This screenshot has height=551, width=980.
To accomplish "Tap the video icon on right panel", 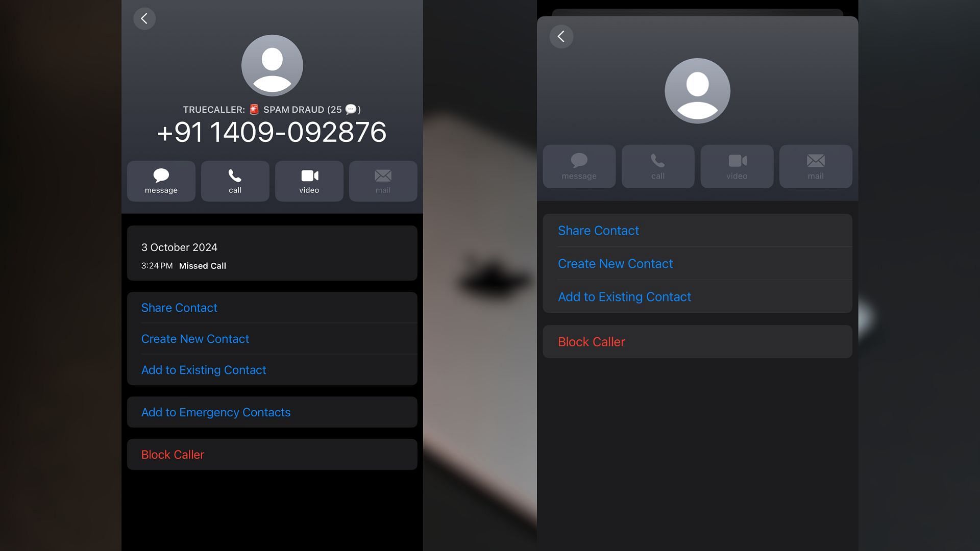I will click(x=737, y=165).
